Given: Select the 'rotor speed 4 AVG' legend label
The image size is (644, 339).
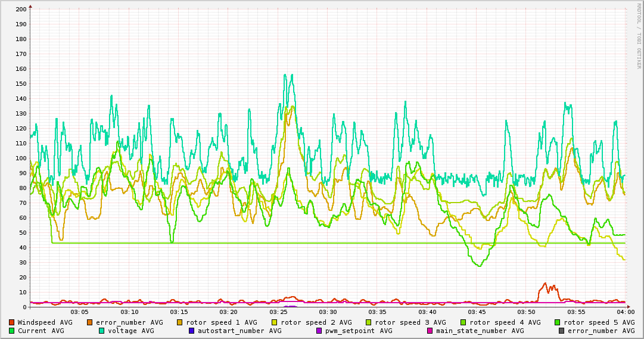Looking at the screenshot, I should point(505,322).
